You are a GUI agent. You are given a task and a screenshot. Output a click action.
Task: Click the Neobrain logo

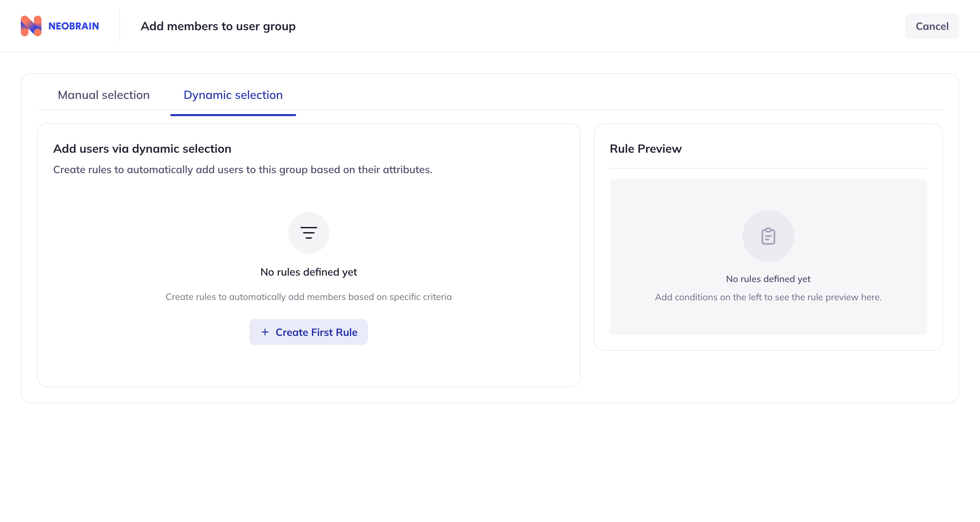coord(59,26)
